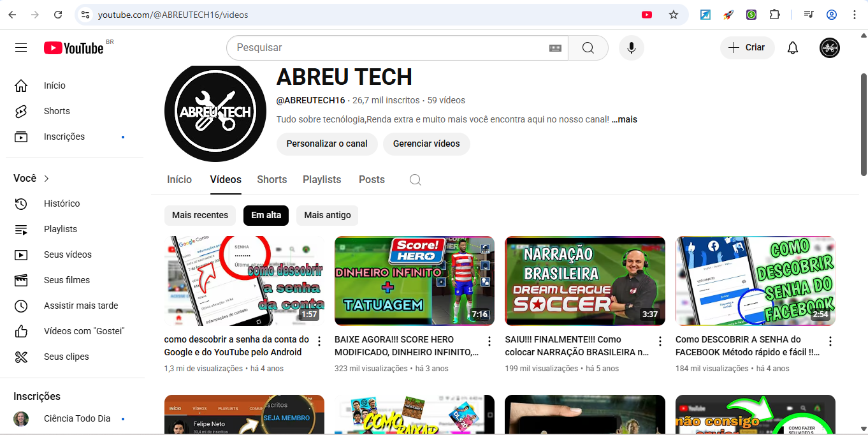Image resolution: width=868 pixels, height=435 pixels.
Task: Click the @ABREUTECH16 handle text
Action: (310, 100)
